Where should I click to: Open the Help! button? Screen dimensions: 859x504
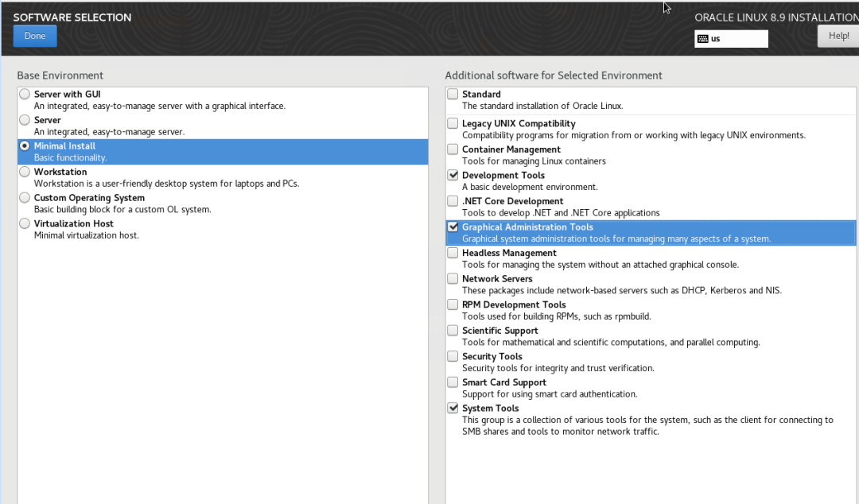838,36
